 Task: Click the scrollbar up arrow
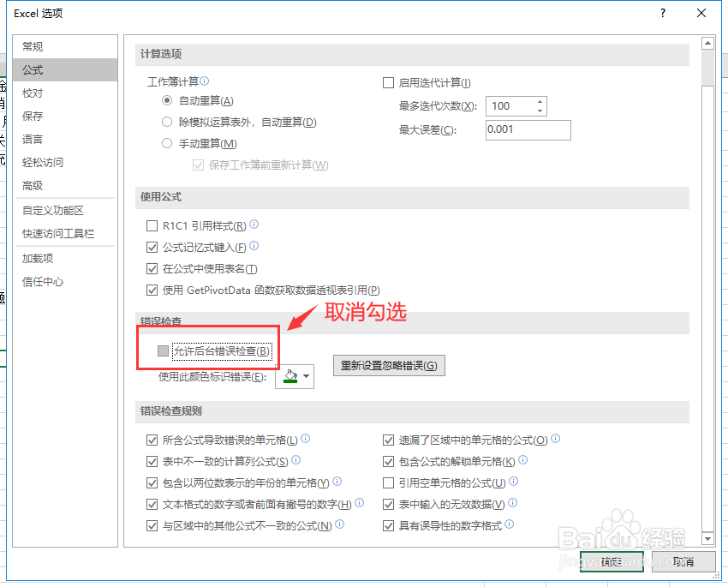pyautogui.click(x=707, y=43)
